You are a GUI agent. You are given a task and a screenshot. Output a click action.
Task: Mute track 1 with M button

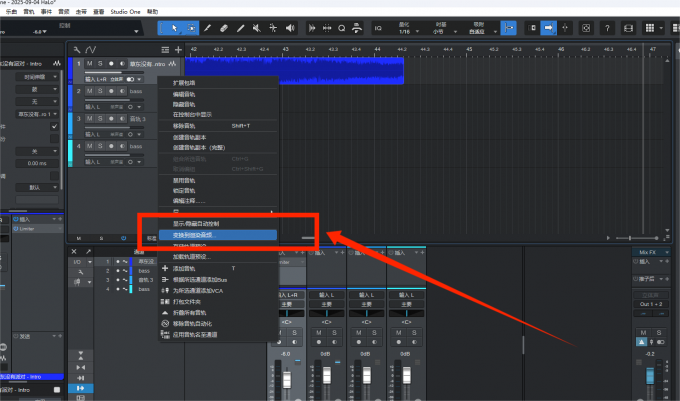tap(89, 64)
